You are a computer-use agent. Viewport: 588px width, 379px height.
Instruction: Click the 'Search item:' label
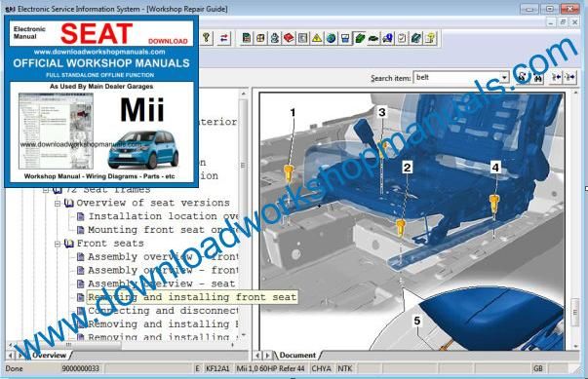pos(391,78)
